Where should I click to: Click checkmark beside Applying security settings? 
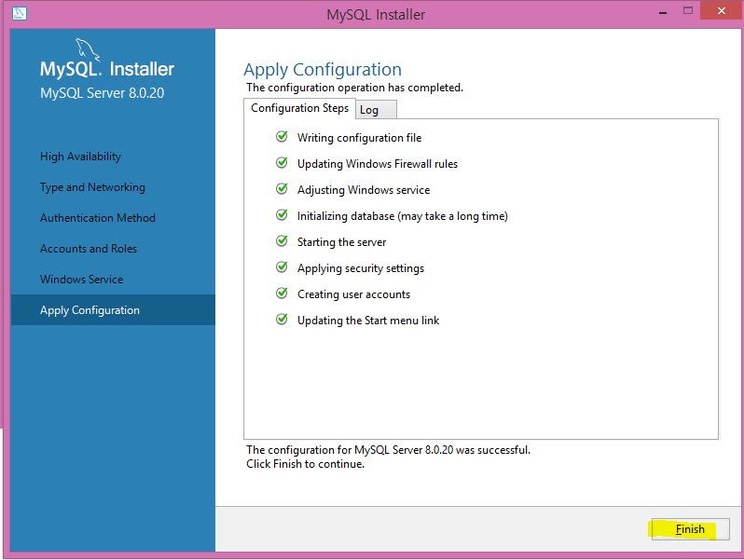point(282,267)
